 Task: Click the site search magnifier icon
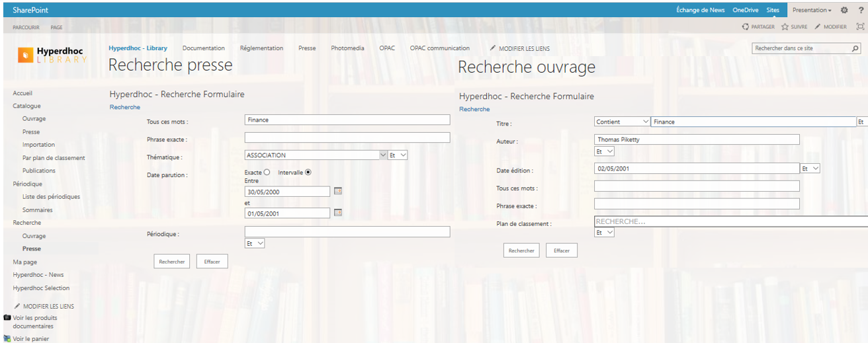point(855,48)
